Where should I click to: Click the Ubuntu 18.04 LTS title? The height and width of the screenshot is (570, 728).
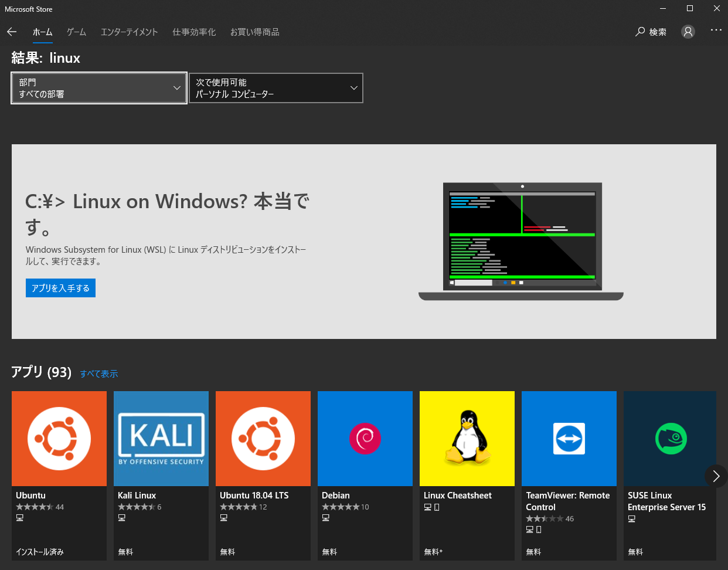pyautogui.click(x=254, y=496)
